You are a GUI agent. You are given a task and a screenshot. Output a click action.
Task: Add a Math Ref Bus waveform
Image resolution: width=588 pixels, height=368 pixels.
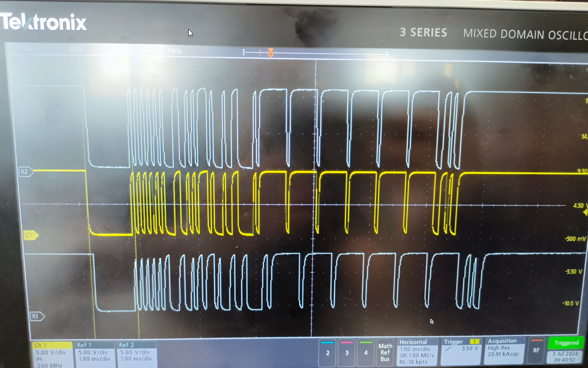[x=385, y=352]
